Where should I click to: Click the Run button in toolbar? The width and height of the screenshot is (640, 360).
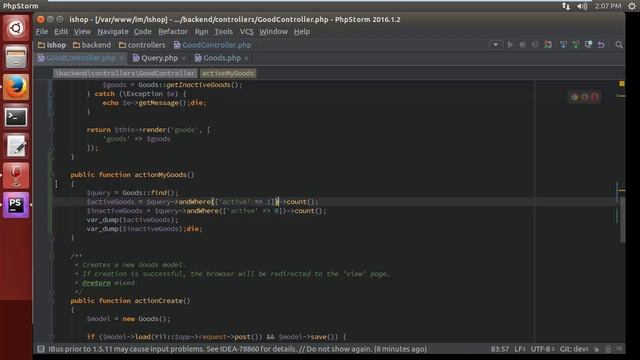pos(510,44)
